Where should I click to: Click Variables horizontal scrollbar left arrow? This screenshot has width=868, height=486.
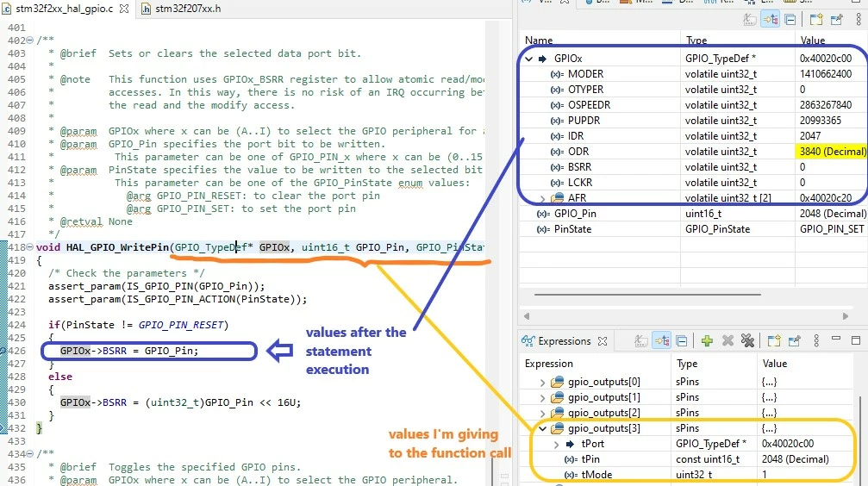pyautogui.click(x=527, y=316)
